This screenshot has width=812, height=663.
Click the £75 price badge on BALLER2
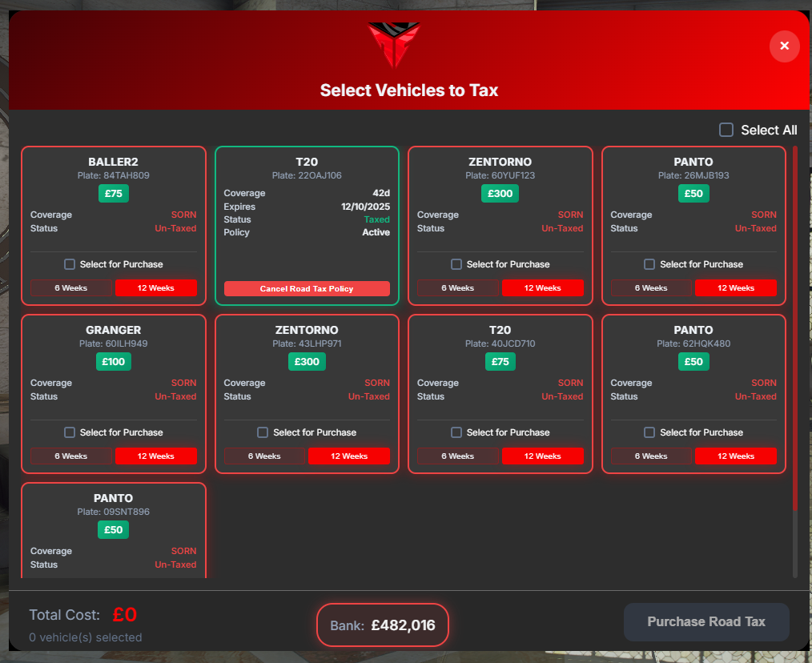coord(114,194)
